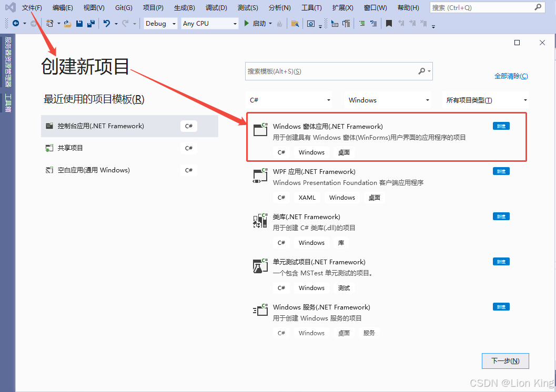The image size is (556, 392).
Task: Click the redo arrow icon
Action: [x=125, y=23]
